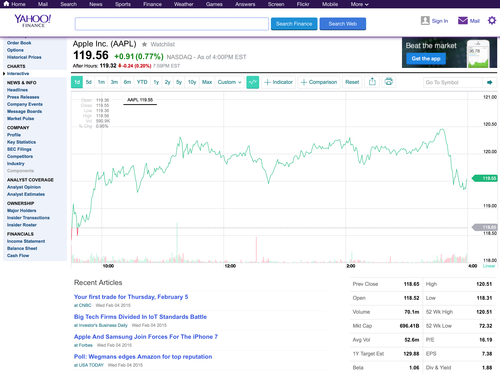Image resolution: width=500 pixels, height=374 pixels.
Task: Open article Big Tech Firms Divided In IoT
Action: coord(140,317)
